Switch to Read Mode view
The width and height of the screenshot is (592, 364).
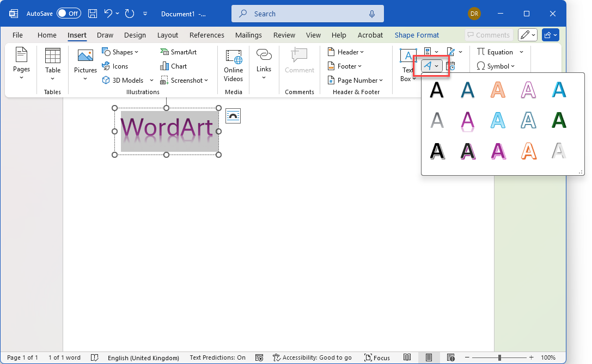coord(408,357)
